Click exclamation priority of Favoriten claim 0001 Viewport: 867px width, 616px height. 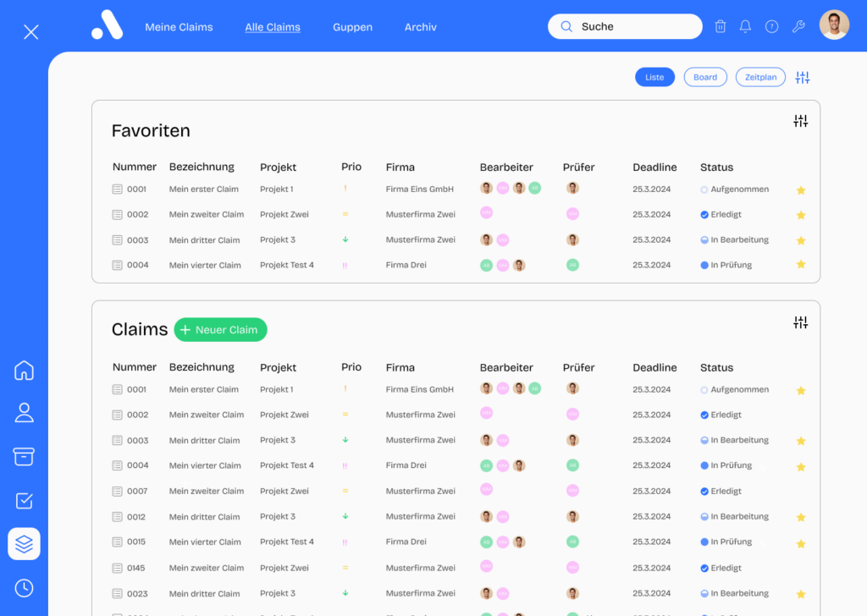(345, 189)
